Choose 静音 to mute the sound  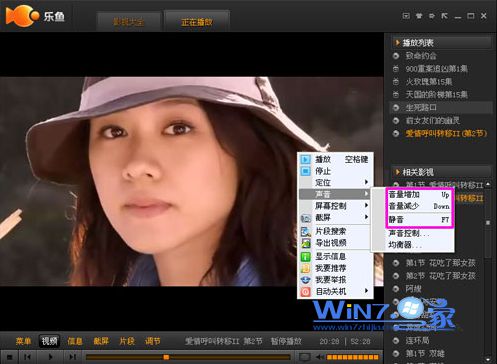pyautogui.click(x=419, y=219)
